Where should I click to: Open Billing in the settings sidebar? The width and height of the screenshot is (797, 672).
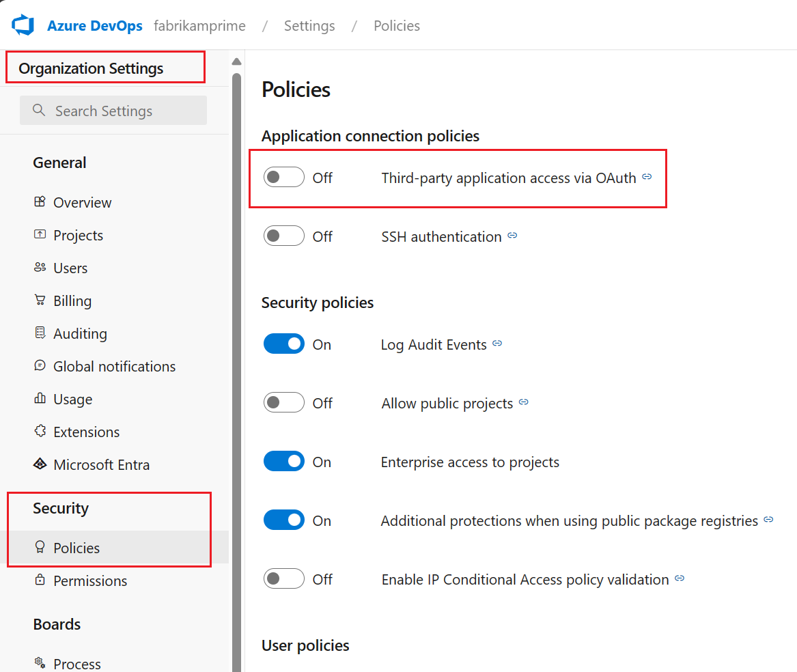click(x=114, y=301)
